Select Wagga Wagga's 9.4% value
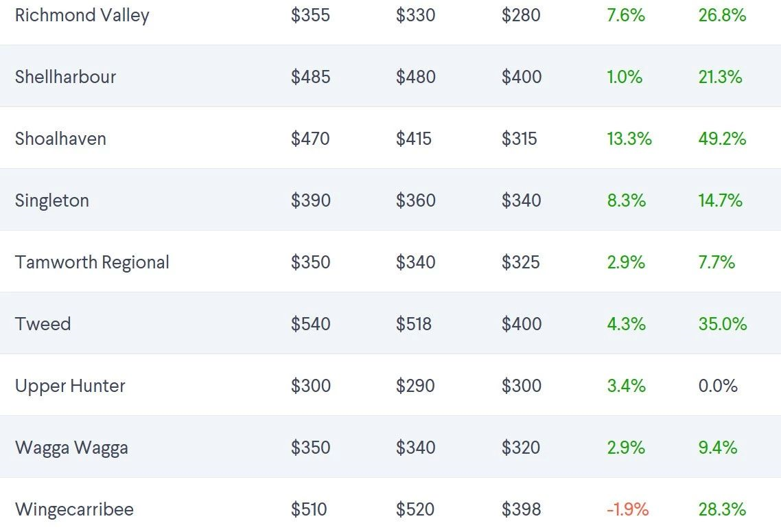The width and height of the screenshot is (781, 532). point(718,448)
